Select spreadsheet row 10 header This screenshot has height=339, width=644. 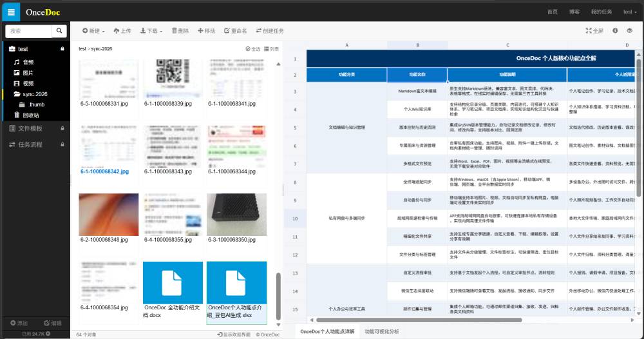point(295,218)
